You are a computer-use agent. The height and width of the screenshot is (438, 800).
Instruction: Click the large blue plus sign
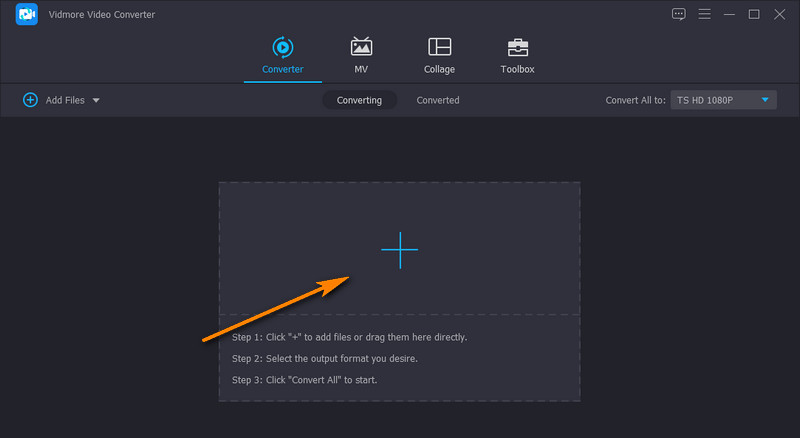399,250
